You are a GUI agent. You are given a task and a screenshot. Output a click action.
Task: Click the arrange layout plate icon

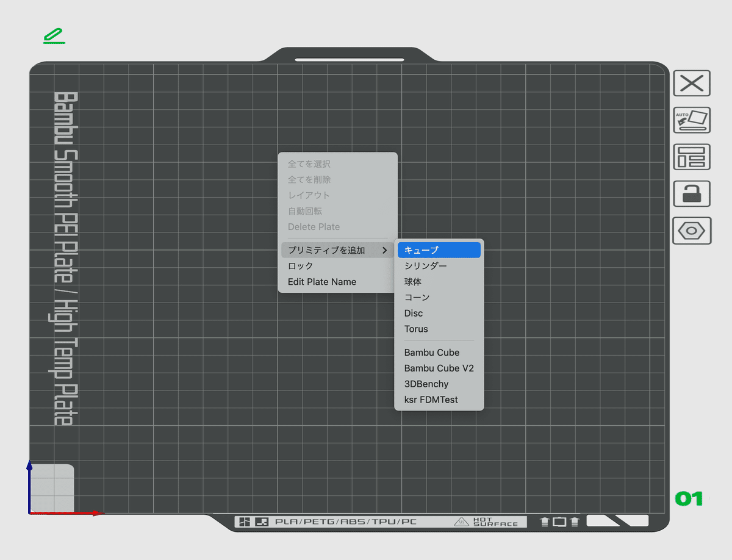coord(692,157)
